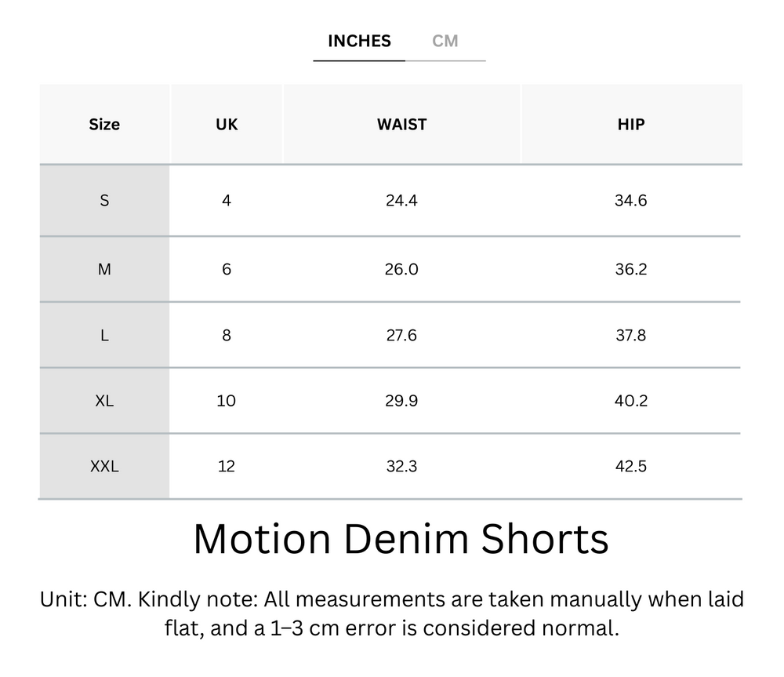This screenshot has width=784, height=677.
Task: Select size XL in the chart
Action: (x=103, y=401)
